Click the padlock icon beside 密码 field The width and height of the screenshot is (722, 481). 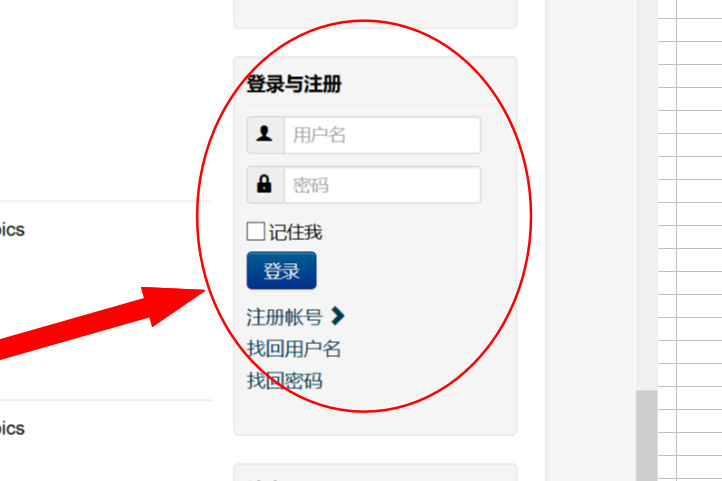[x=264, y=184]
